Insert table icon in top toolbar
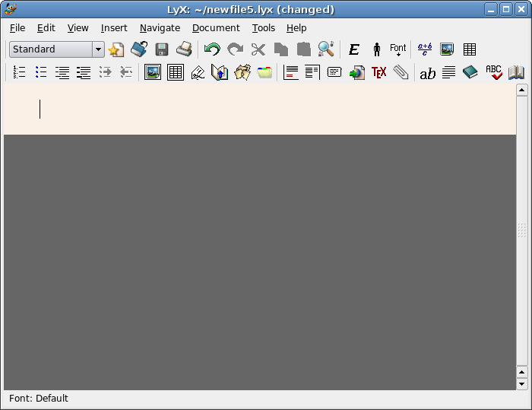 [x=470, y=49]
